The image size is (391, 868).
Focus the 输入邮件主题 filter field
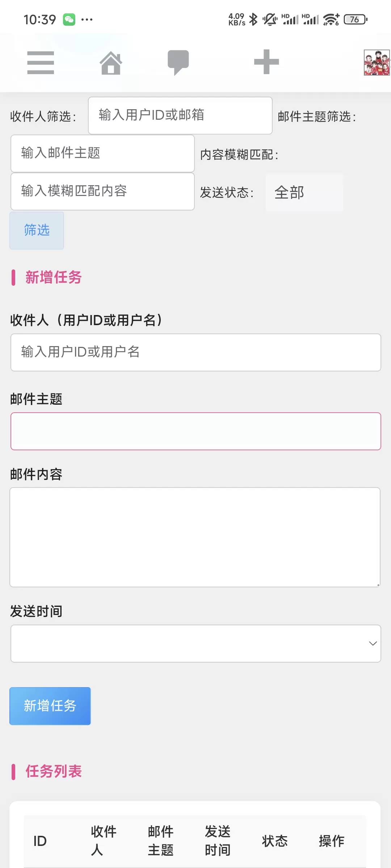pyautogui.click(x=103, y=153)
